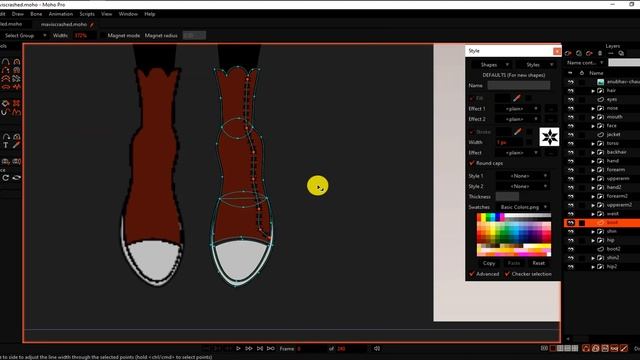Open the Scripts menu
This screenshot has height=360, width=640.
pos(87,14)
